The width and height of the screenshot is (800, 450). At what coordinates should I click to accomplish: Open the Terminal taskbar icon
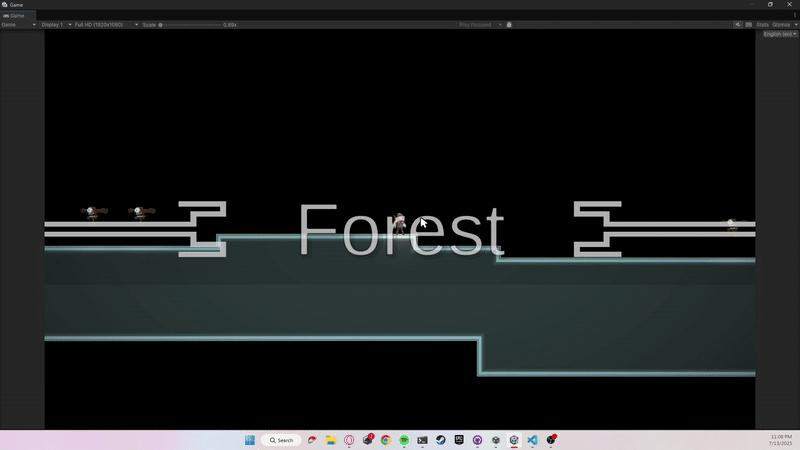pos(422,440)
